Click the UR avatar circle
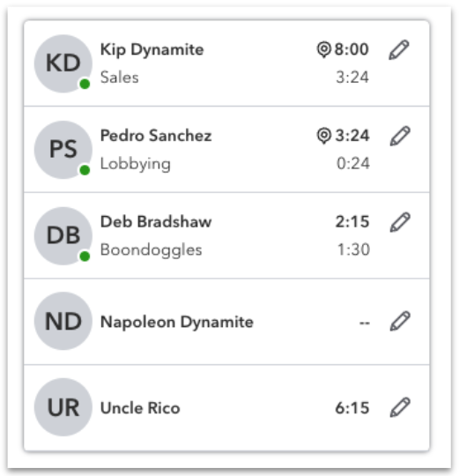The height and width of the screenshot is (476, 459). tap(63, 407)
